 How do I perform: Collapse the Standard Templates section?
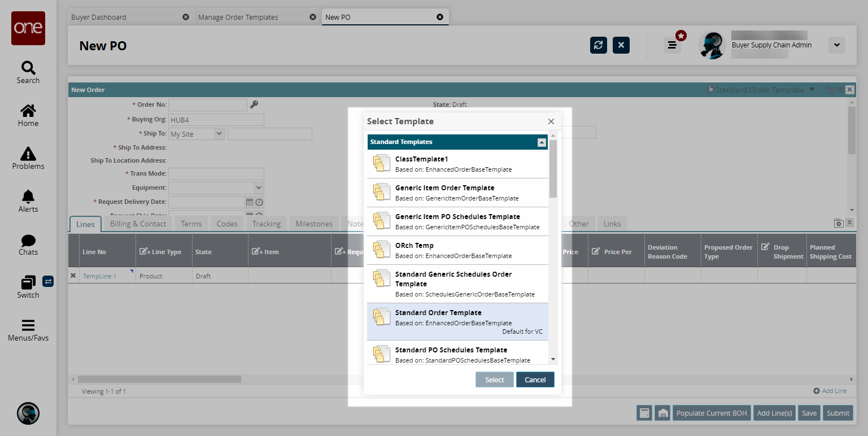[542, 142]
